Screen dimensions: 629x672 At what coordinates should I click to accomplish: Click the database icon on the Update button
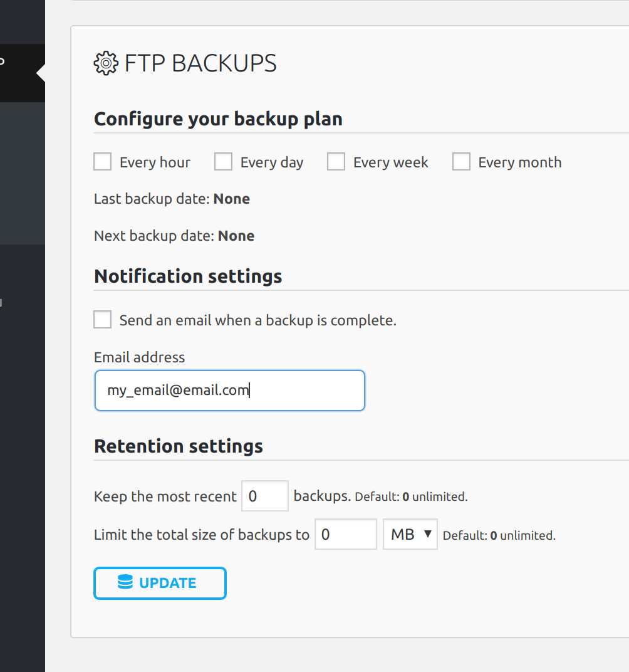[x=125, y=582]
